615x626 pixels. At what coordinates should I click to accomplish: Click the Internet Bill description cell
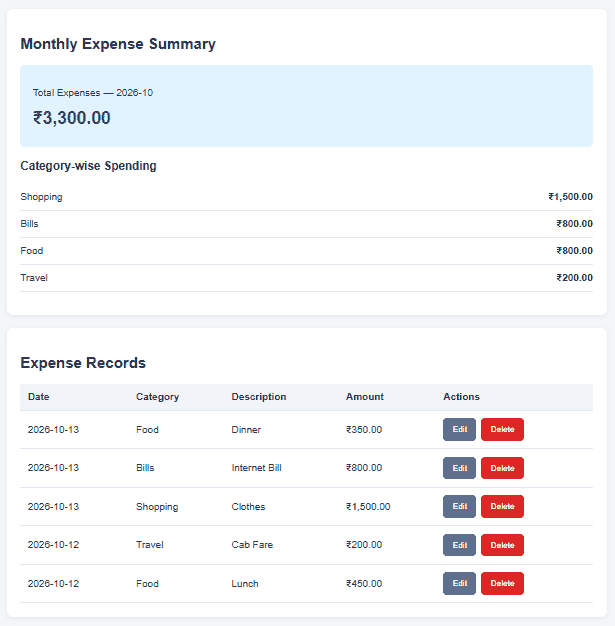(x=256, y=468)
